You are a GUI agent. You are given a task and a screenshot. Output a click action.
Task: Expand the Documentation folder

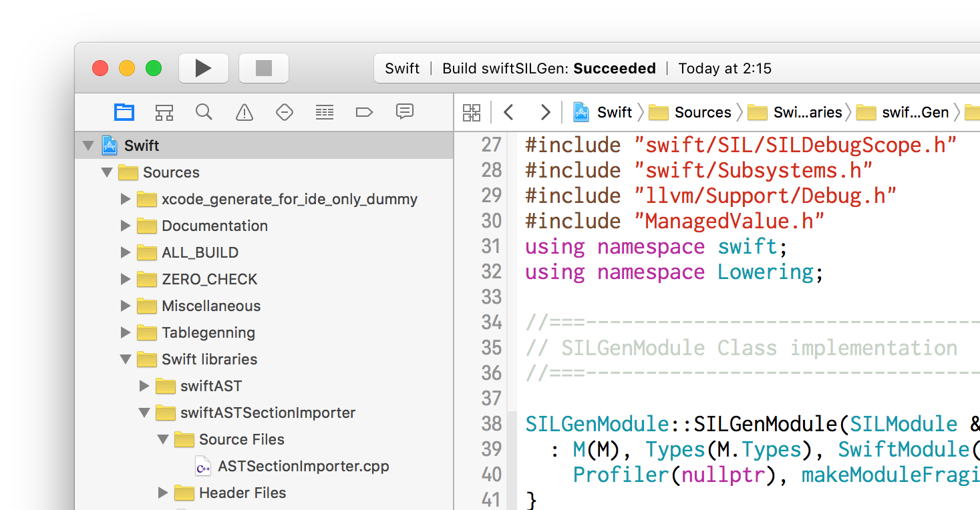(x=126, y=226)
